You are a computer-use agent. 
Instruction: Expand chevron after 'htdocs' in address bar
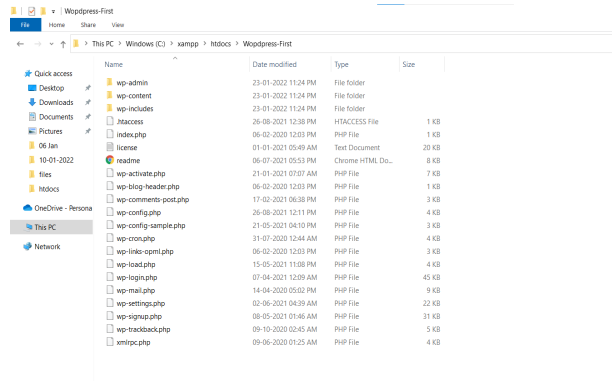click(x=237, y=44)
